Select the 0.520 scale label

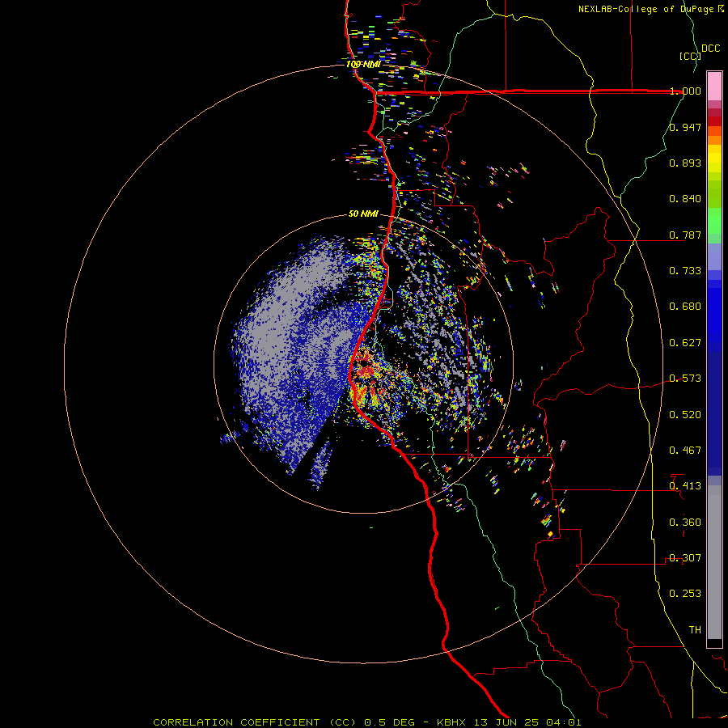685,415
